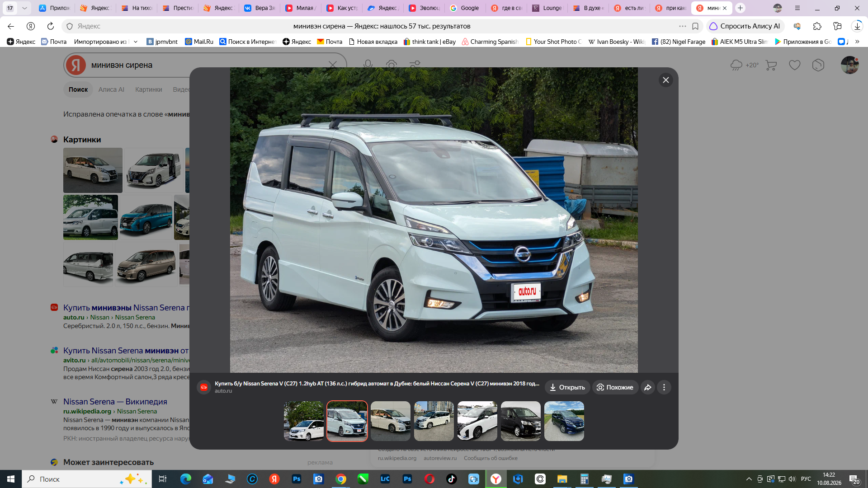Go back with the browser back arrow
The height and width of the screenshot is (488, 868).
11,26
